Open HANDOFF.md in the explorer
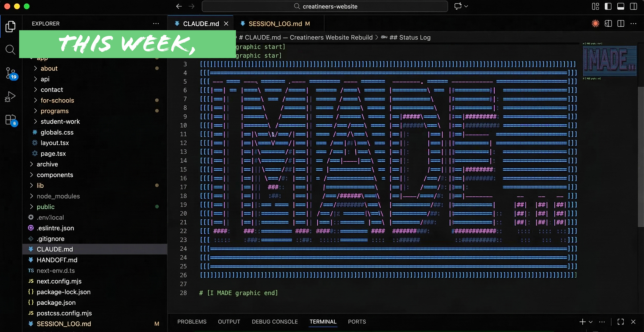 [57, 260]
